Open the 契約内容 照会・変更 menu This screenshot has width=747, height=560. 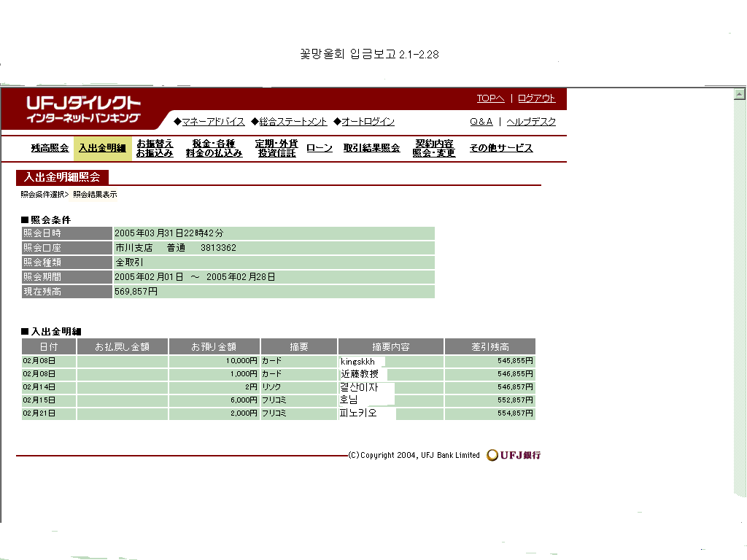coord(434,148)
